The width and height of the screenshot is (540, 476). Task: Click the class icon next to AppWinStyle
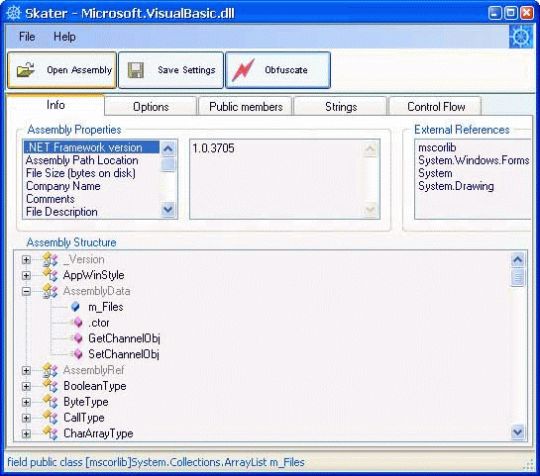click(50, 275)
